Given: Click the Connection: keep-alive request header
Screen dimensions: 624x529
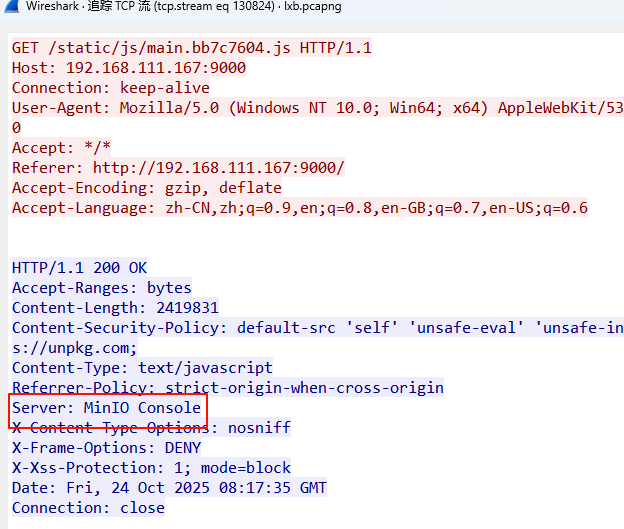Looking at the screenshot, I should pos(110,88).
